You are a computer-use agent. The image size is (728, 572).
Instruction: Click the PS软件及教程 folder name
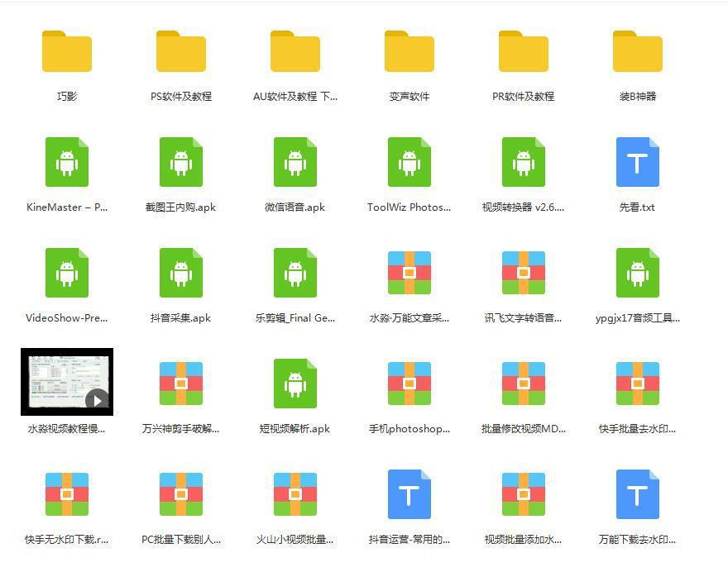[x=181, y=97]
